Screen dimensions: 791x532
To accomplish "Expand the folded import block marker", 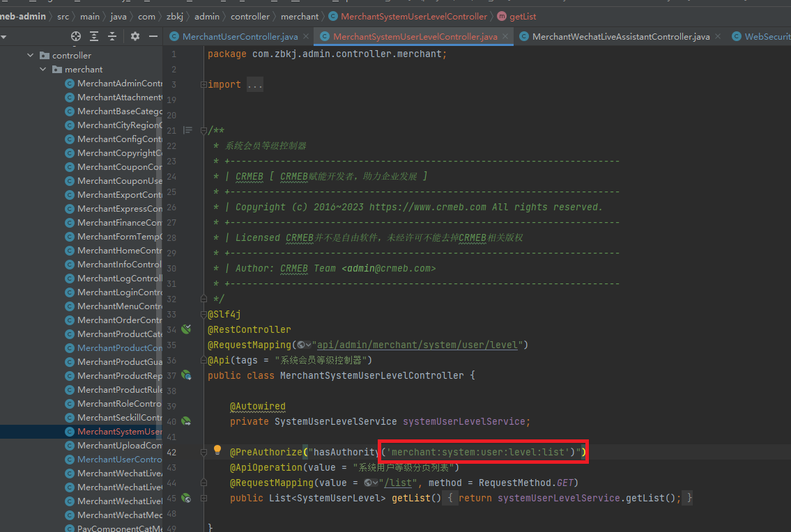I will tap(203, 85).
